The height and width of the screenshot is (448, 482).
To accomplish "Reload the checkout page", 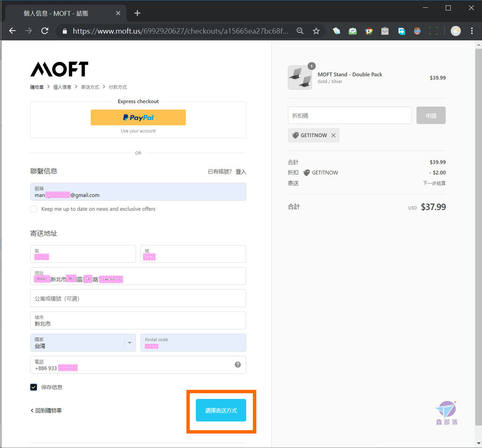I will pyautogui.click(x=45, y=31).
